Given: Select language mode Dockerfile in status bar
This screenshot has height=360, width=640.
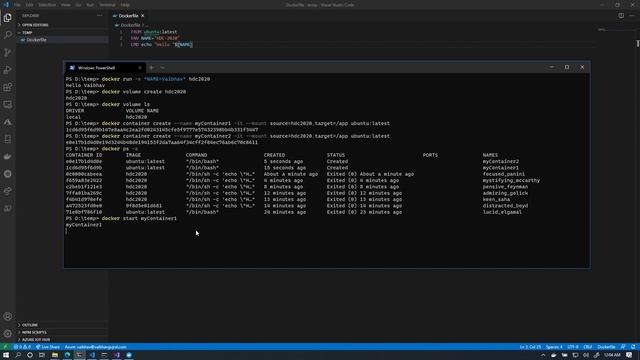Looking at the screenshot, I should [606, 347].
